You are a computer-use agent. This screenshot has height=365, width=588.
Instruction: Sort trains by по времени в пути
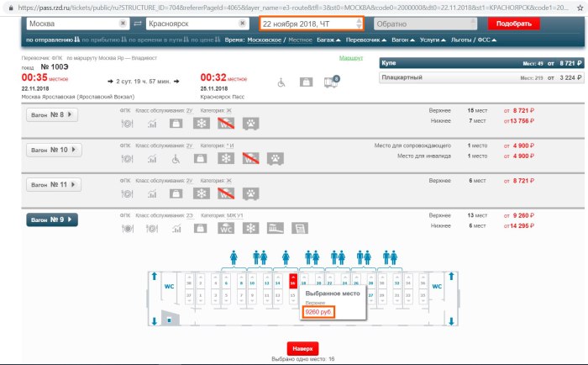pos(159,40)
